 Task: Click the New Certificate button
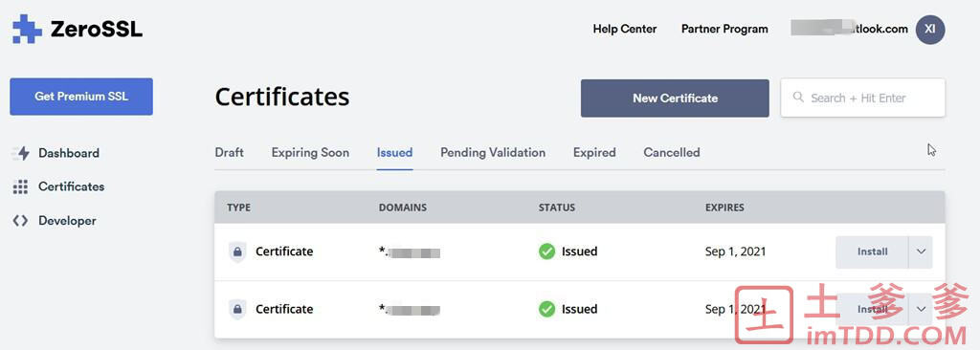pos(675,98)
